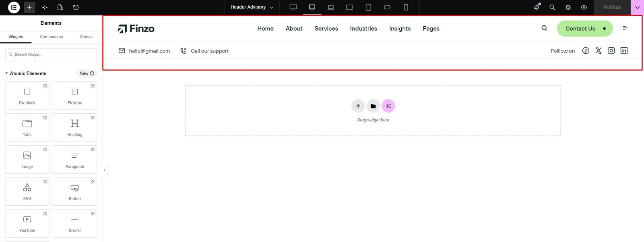Open the What's New megaphone icon
The height and width of the screenshot is (242, 644).
pyautogui.click(x=537, y=7)
